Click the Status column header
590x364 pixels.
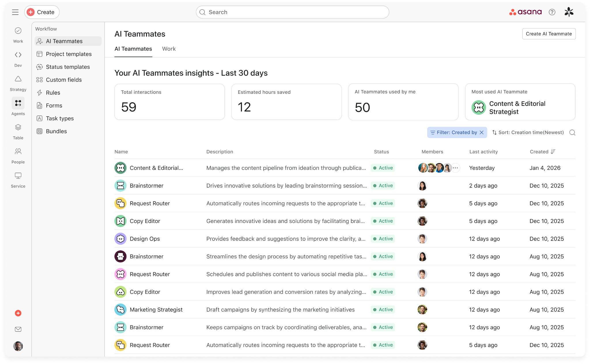[x=381, y=152]
